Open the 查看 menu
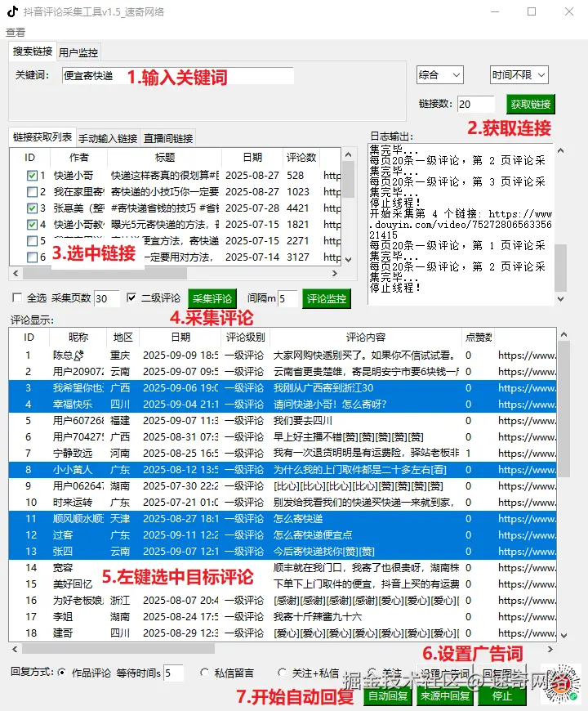Screen dimensions: 588x711 point(16,32)
